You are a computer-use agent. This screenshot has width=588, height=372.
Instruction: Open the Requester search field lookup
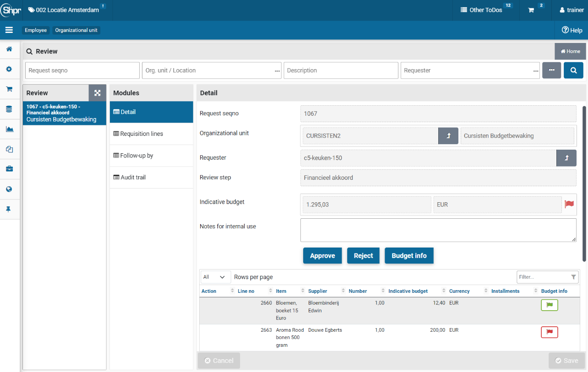[x=536, y=71]
